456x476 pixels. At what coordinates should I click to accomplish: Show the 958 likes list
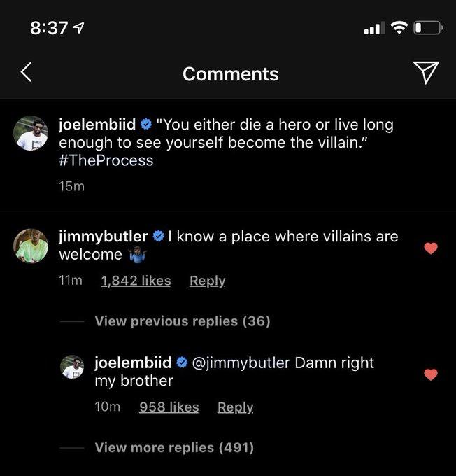[169, 407]
